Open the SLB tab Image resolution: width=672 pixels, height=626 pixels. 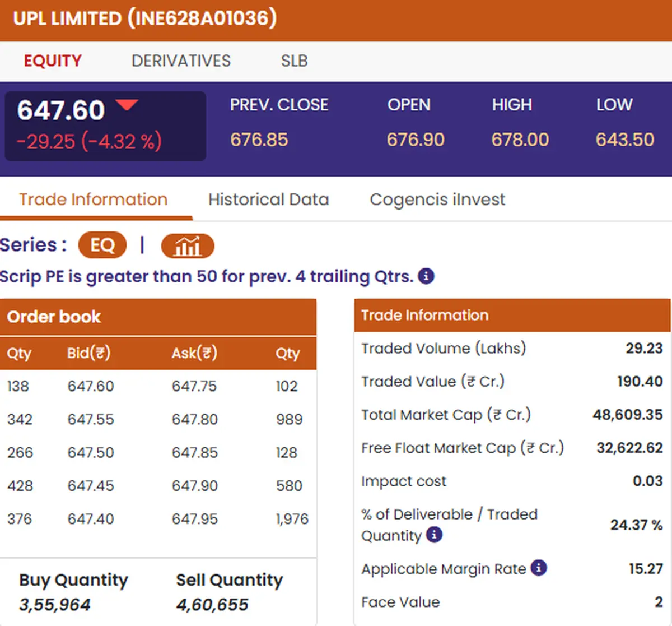294,61
